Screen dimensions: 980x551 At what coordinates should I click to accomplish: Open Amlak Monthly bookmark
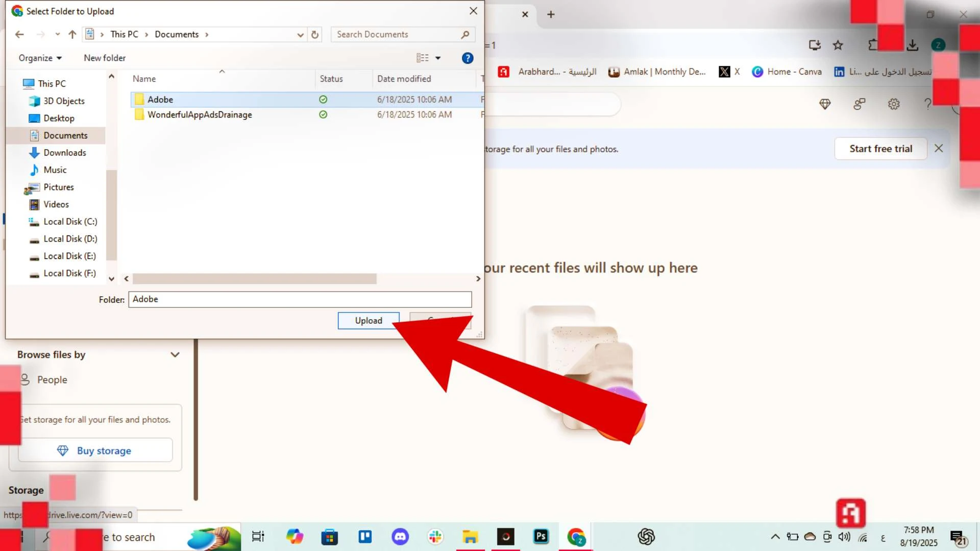click(x=657, y=72)
